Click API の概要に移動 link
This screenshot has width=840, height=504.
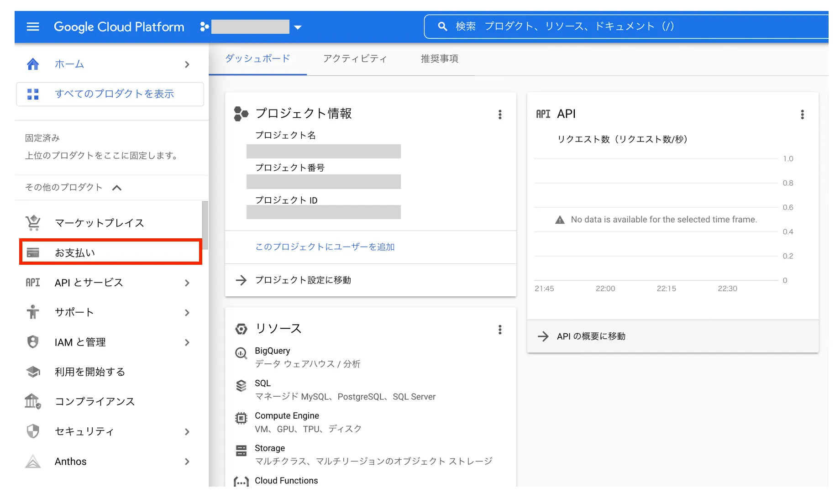click(x=591, y=336)
